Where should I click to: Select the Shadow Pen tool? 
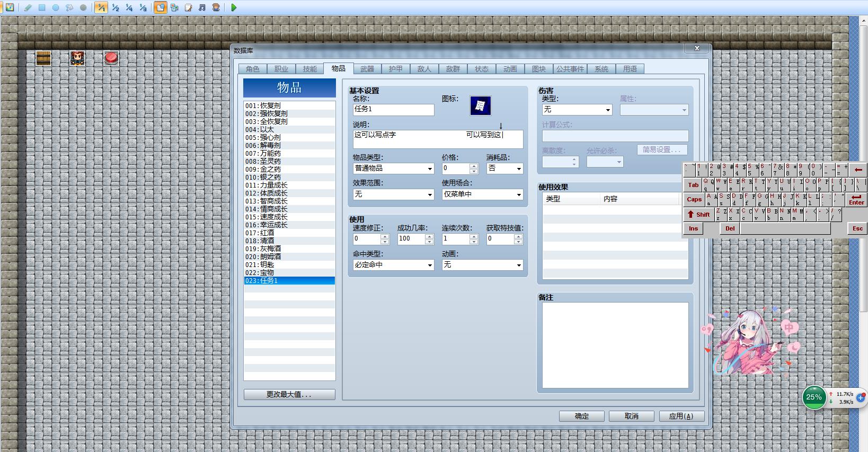(83, 7)
